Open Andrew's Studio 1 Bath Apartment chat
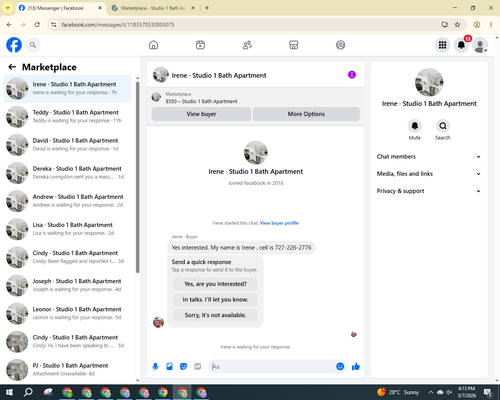Screen dimensions: 500x400 click(x=67, y=201)
